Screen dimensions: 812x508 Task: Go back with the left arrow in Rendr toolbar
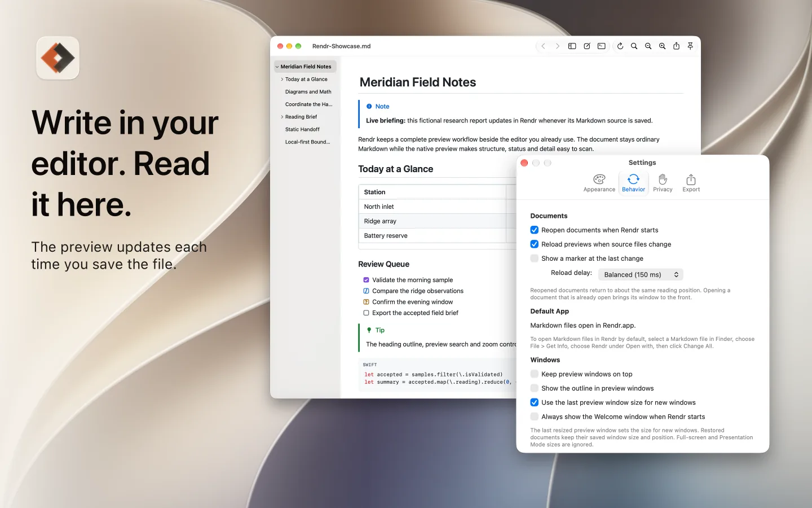coord(543,46)
